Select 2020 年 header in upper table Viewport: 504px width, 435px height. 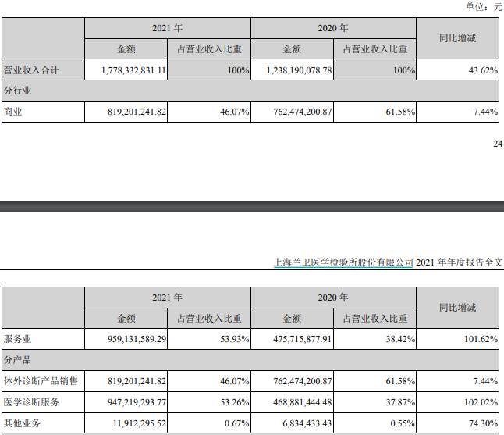coord(333,28)
